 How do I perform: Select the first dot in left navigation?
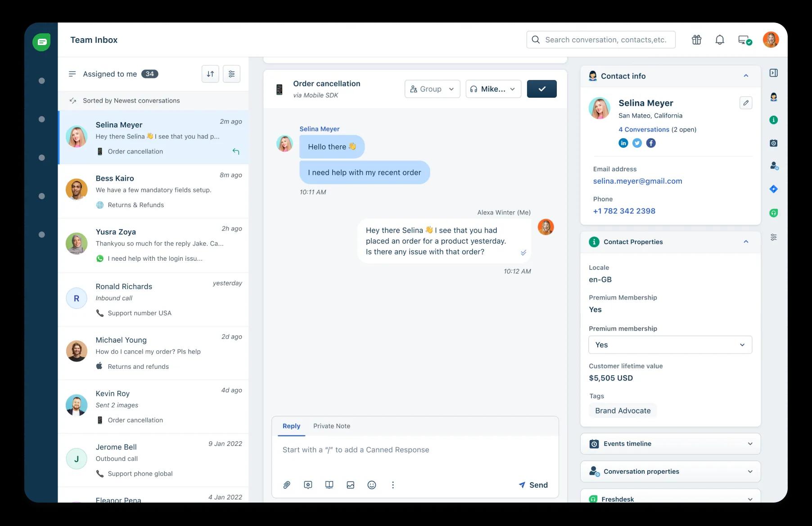[42, 81]
